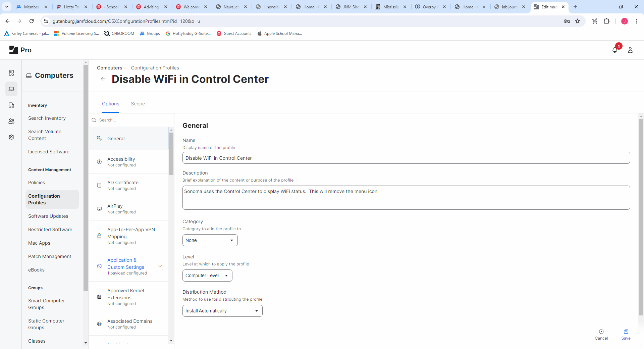Switch to the Advising browser tab
This screenshot has height=349, width=644.
(151, 7)
